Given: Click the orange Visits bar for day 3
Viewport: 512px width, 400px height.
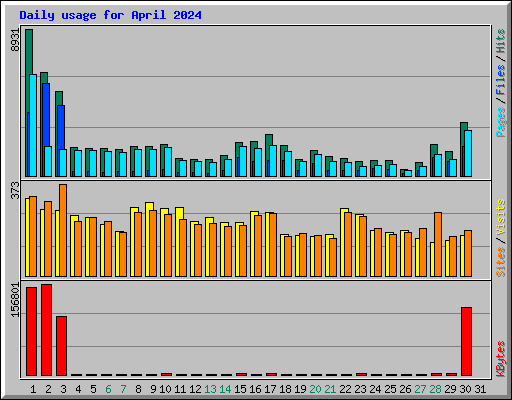Looking at the screenshot, I should [x=63, y=230].
